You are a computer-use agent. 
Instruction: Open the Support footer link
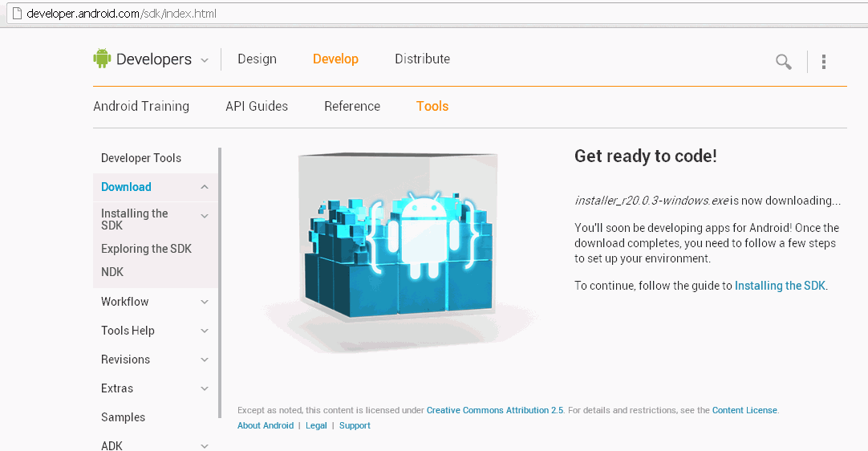click(355, 425)
